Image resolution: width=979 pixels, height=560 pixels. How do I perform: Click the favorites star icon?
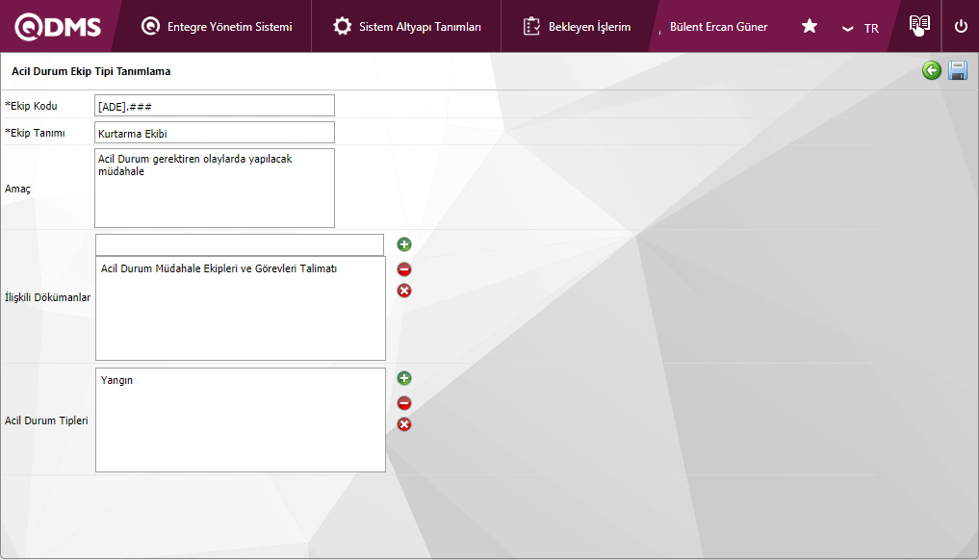810,26
